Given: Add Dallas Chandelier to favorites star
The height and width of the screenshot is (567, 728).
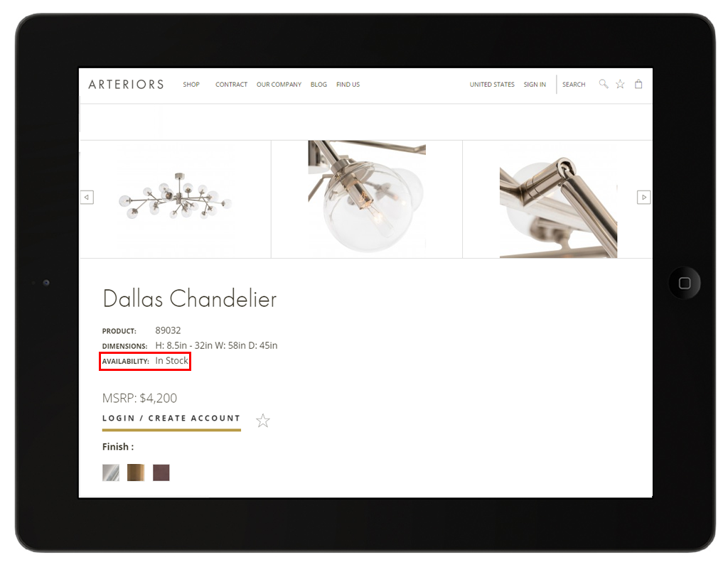Looking at the screenshot, I should [263, 421].
